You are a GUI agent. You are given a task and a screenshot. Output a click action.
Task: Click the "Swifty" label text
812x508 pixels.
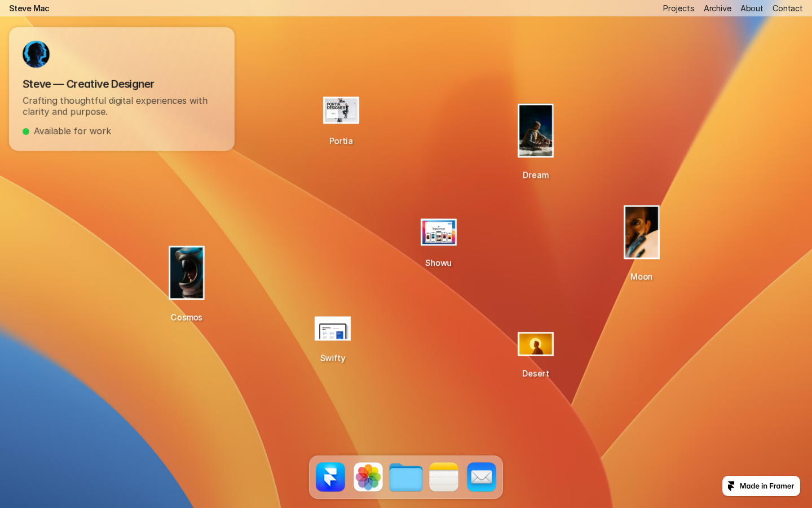pos(333,358)
